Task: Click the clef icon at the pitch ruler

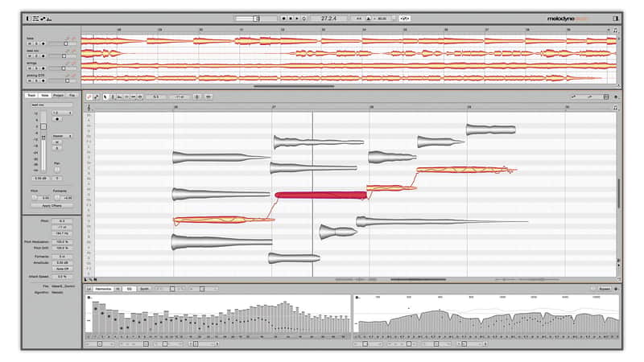Action: tap(89, 108)
